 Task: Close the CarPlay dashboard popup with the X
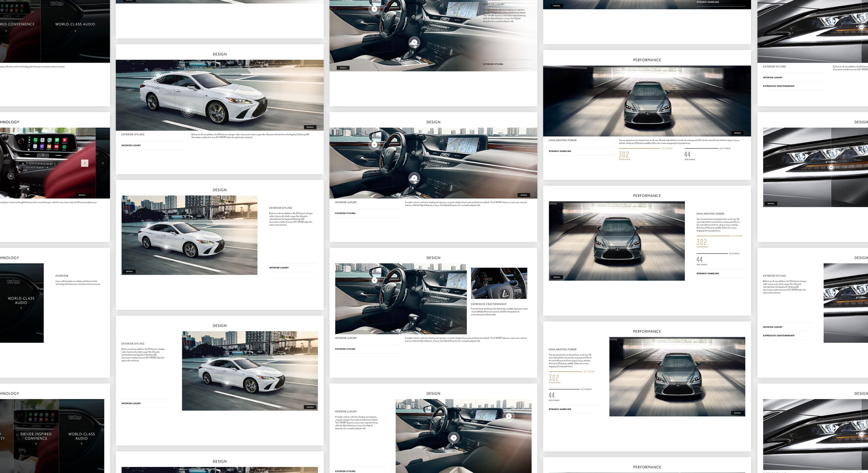pos(85,163)
